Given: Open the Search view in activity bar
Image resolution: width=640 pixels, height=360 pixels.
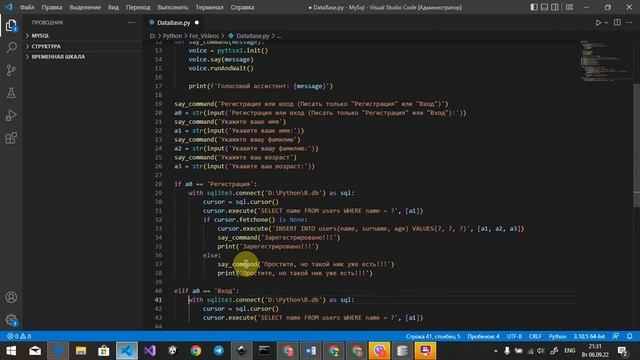Looking at the screenshot, I should click(11, 47).
